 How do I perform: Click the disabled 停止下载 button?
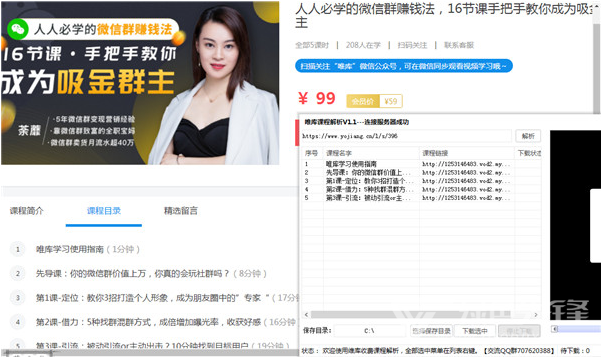(x=519, y=331)
